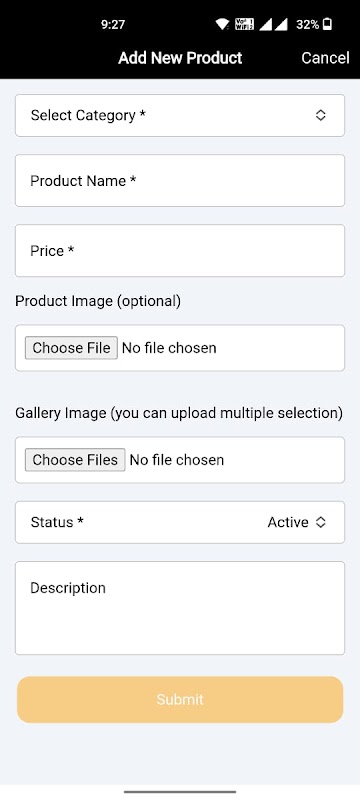The height and width of the screenshot is (800, 360).
Task: Click the Active value in Status
Action: point(288,522)
